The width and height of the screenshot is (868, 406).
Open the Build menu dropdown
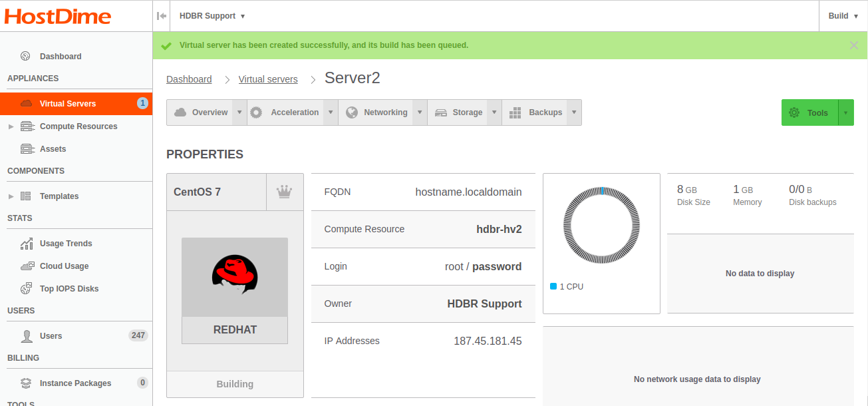(x=843, y=16)
